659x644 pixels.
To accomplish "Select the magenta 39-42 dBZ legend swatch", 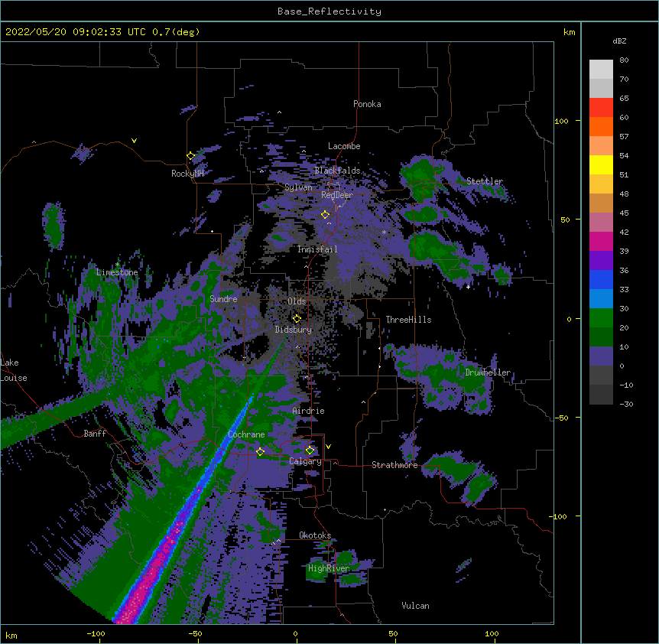I will (601, 241).
